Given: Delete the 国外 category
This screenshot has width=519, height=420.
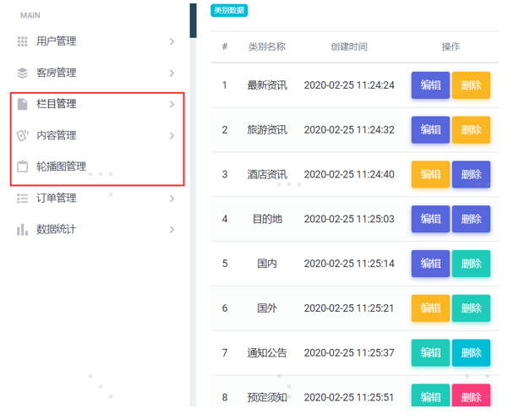Looking at the screenshot, I should [x=471, y=308].
